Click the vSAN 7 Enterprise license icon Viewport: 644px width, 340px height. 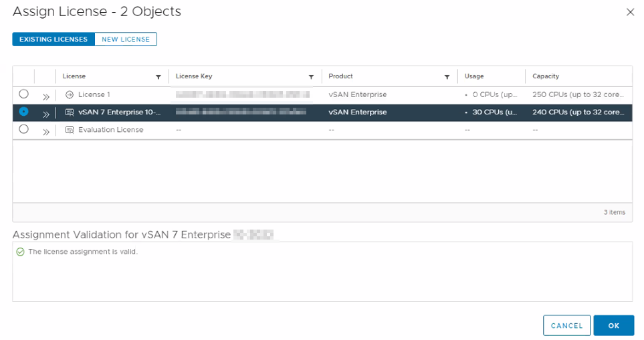point(70,112)
